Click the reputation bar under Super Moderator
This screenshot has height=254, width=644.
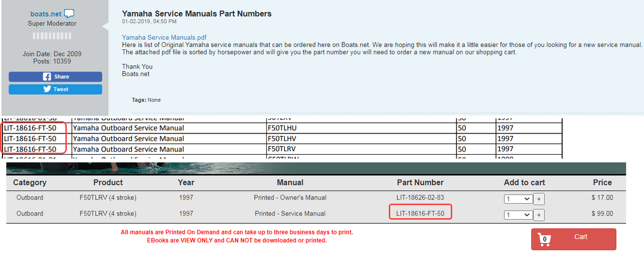(x=52, y=36)
